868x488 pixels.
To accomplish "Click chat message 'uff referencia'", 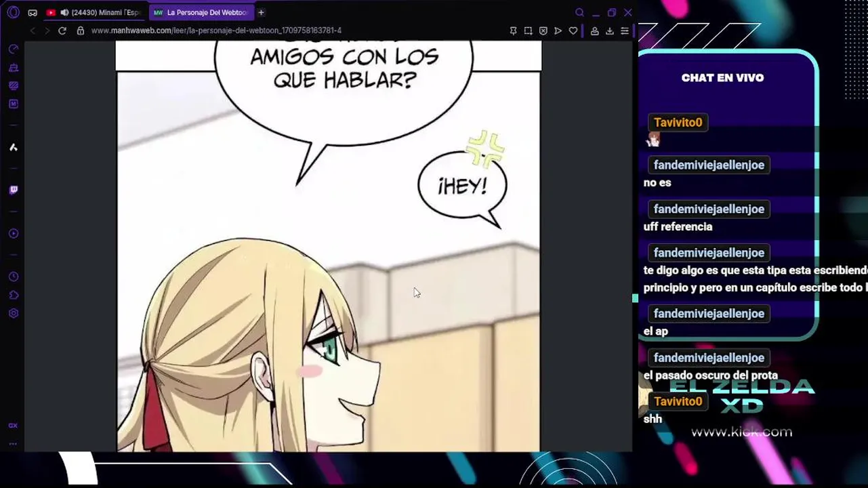I will tap(678, 226).
